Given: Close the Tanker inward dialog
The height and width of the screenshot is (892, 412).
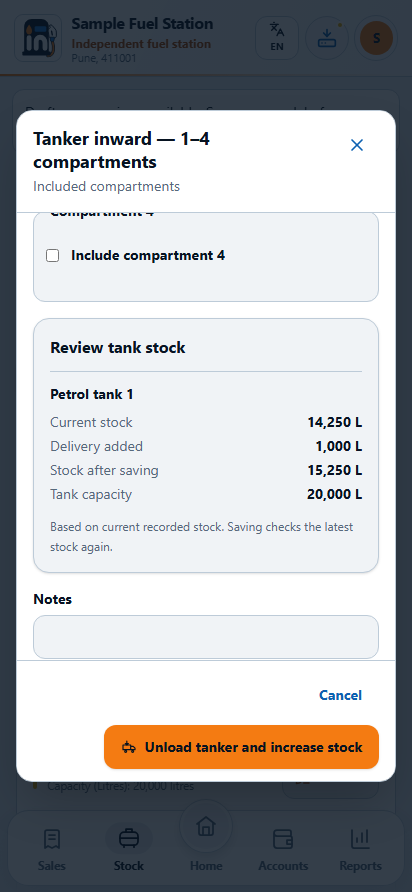Looking at the screenshot, I should tap(357, 145).
